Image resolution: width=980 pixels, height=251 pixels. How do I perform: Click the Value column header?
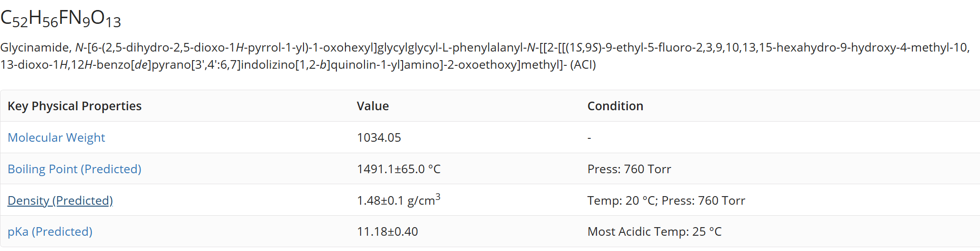pyautogui.click(x=373, y=106)
